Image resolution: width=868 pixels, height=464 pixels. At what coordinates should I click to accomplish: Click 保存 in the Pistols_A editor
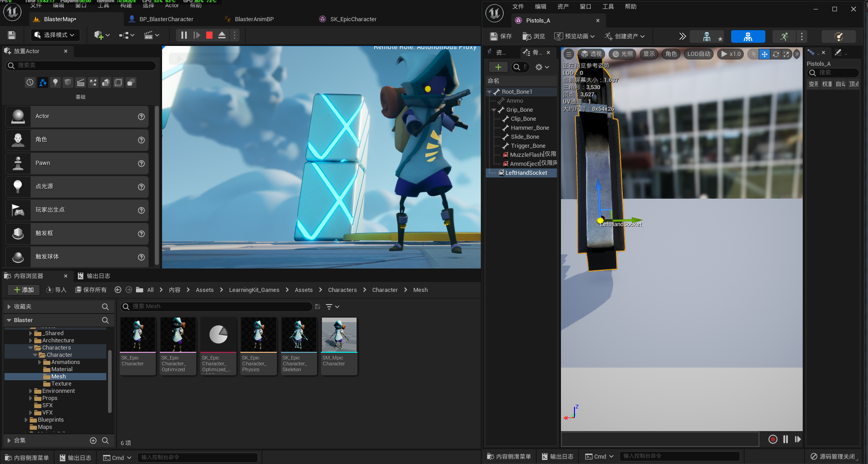501,36
